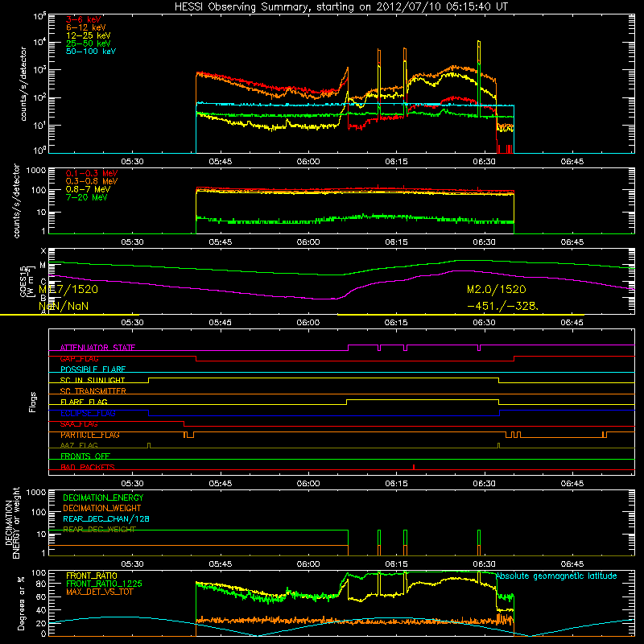Viewport: 644px width, 644px height.
Task: Select the POSSIBLE_FLARE flag label
Action: coord(93,369)
